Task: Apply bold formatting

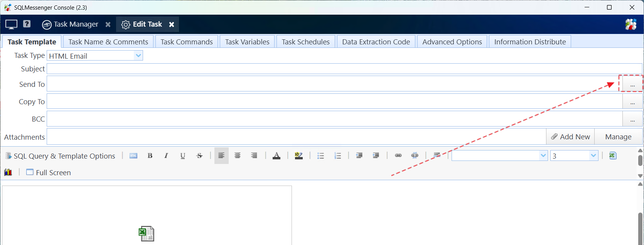Action: pyautogui.click(x=150, y=155)
